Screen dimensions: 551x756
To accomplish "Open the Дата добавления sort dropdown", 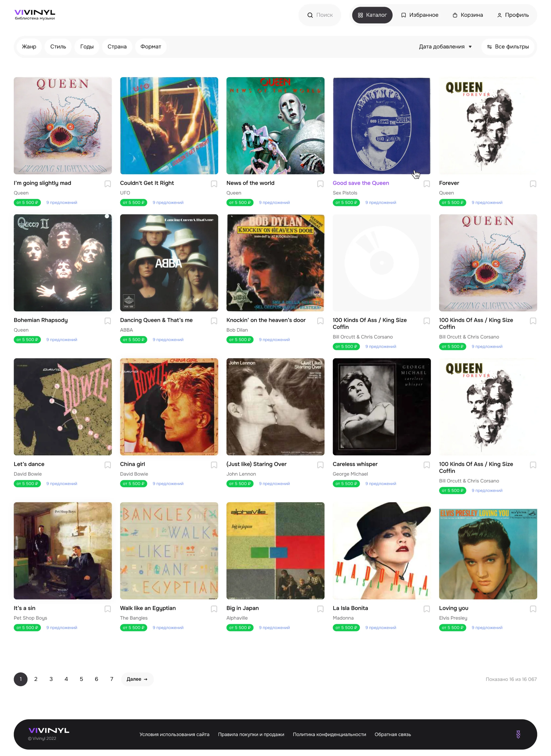I will [x=445, y=47].
